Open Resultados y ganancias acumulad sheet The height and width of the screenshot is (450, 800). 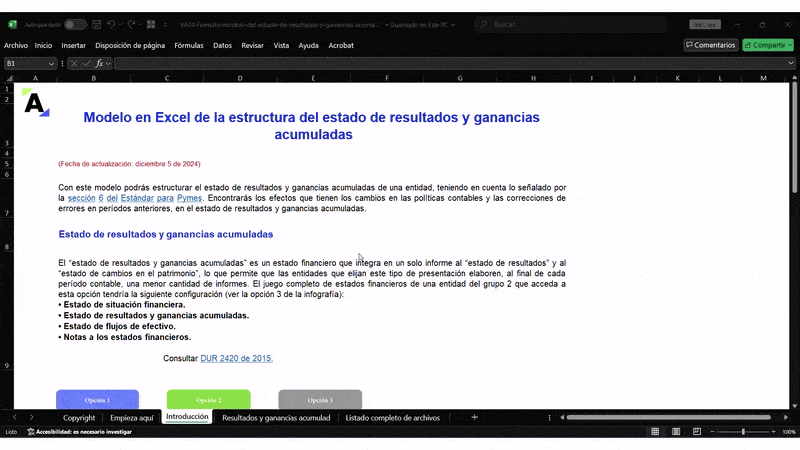click(x=276, y=417)
